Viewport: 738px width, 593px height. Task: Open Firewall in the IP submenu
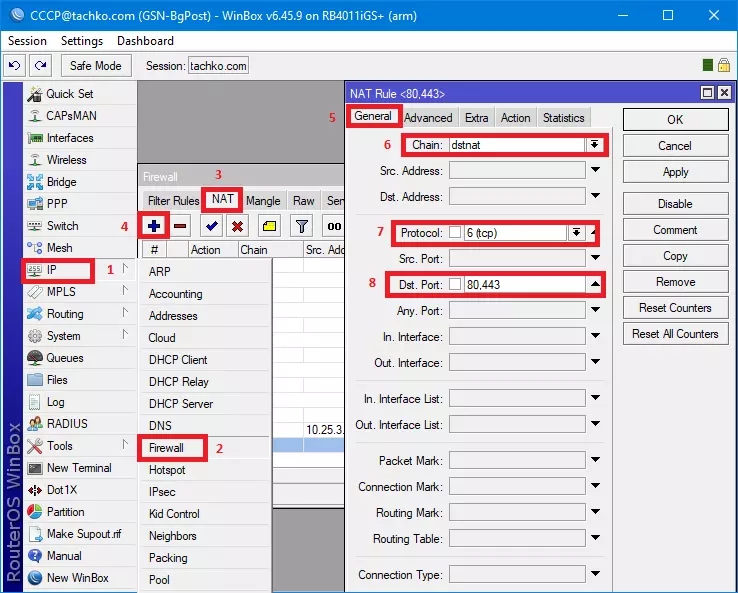[x=167, y=448]
